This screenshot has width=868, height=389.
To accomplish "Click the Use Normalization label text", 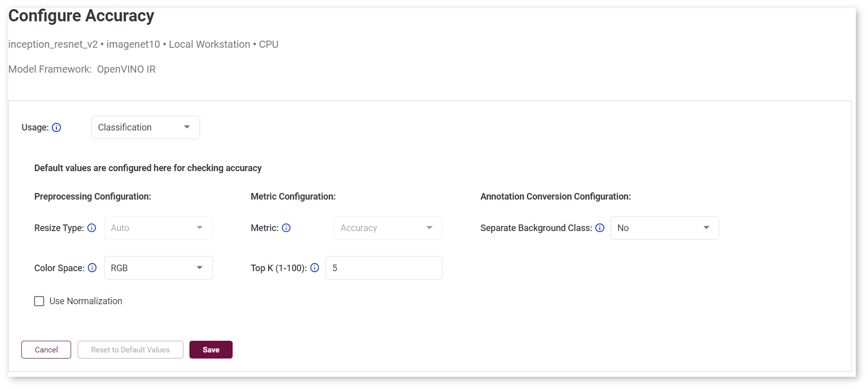I will pyautogui.click(x=86, y=301).
